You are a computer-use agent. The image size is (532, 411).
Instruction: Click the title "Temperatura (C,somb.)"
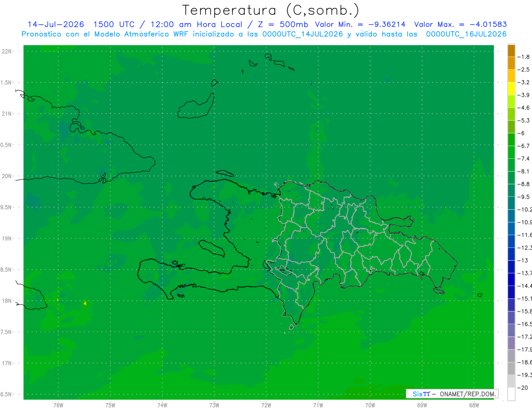point(270,10)
